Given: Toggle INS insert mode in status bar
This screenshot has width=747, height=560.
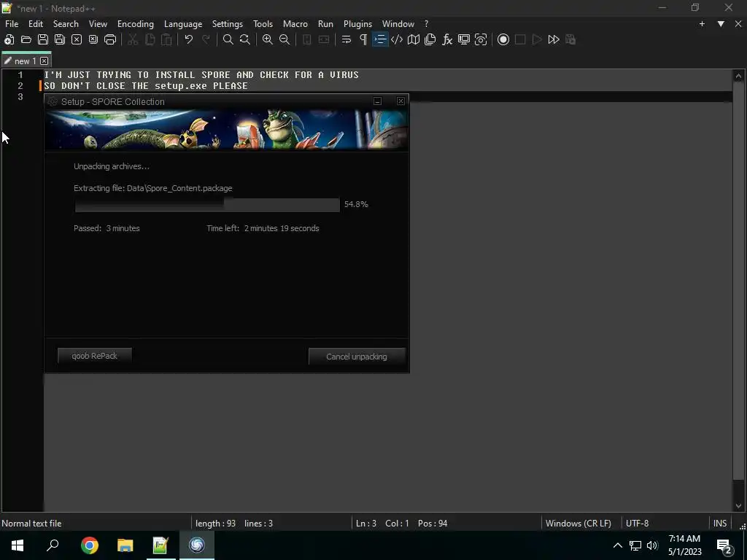Looking at the screenshot, I should tap(720, 523).
